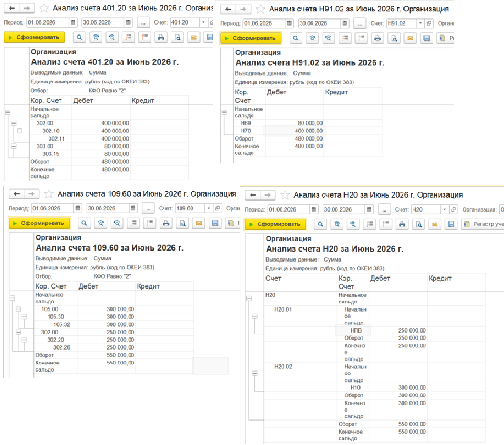This screenshot has height=445, width=504.
Task: Send the 109.60 report by email
Action: click(199, 223)
